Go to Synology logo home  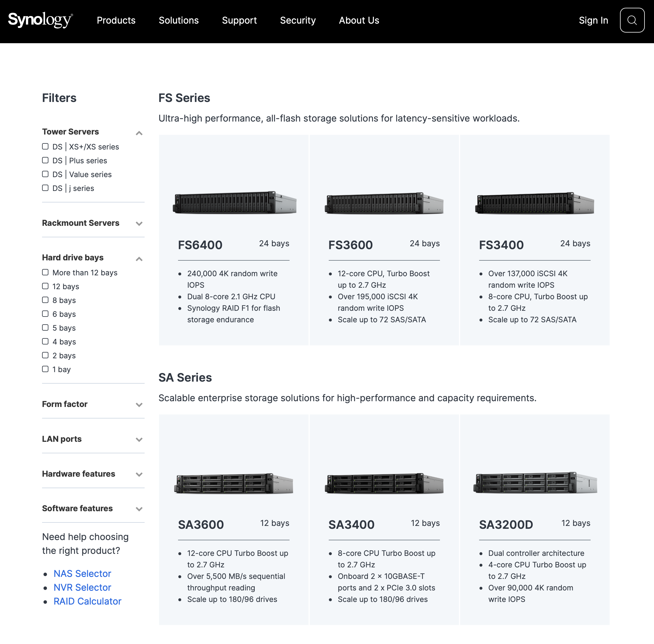[x=41, y=20]
